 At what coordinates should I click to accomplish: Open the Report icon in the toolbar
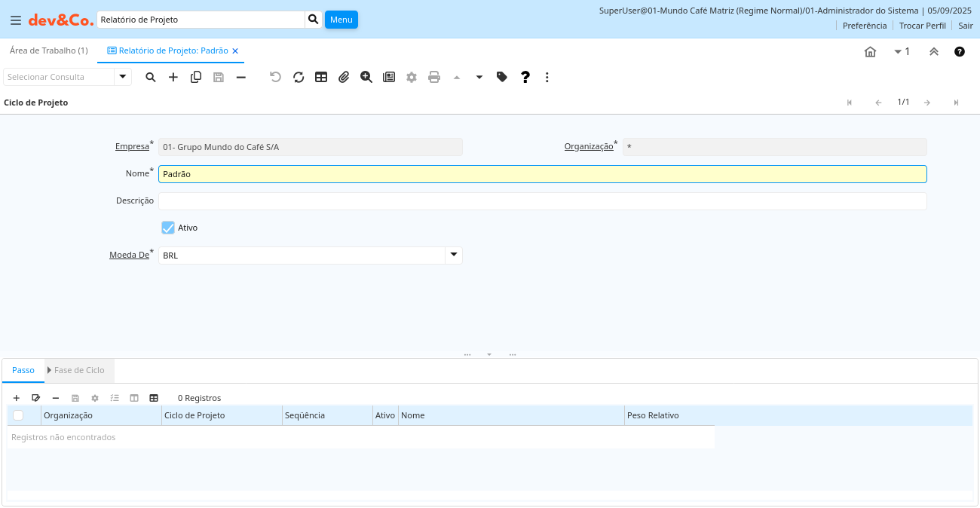(x=389, y=77)
